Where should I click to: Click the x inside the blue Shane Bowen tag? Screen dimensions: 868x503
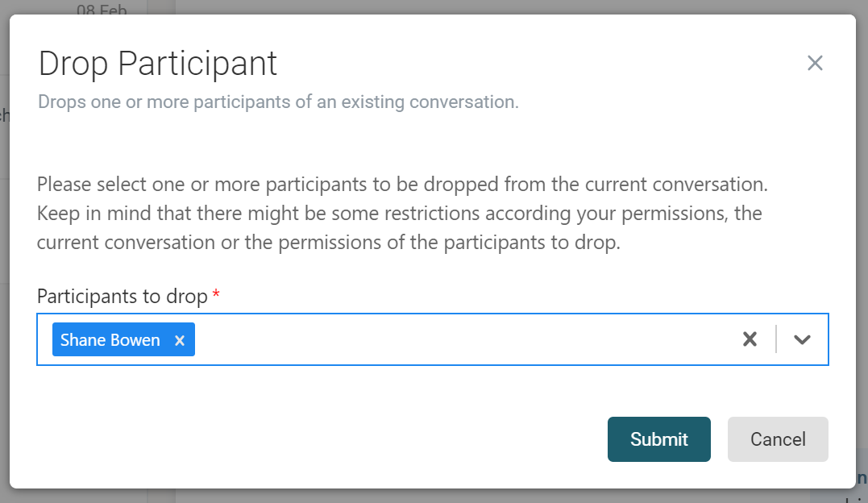pyautogui.click(x=179, y=339)
